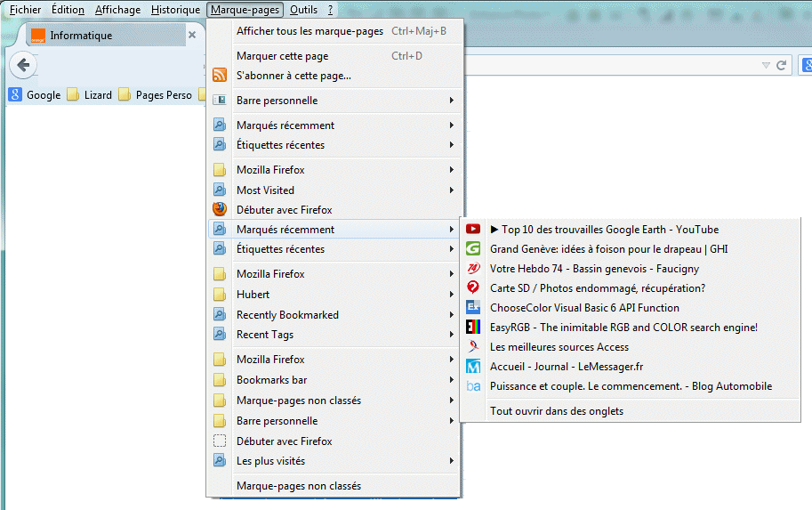This screenshot has width=812, height=510.
Task: Click the Grand Genève GHI bookmark icon
Action: (473, 249)
